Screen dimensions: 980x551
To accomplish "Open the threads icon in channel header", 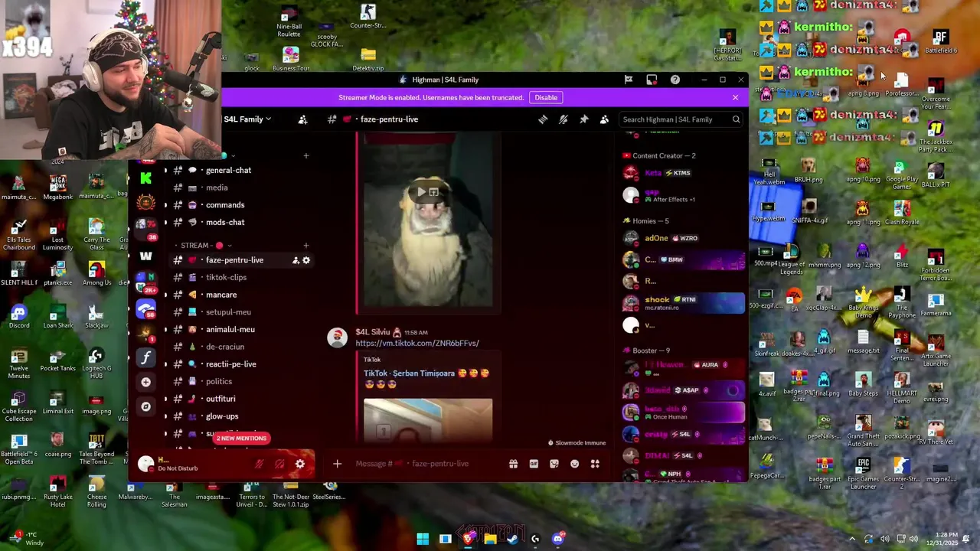I will 543,119.
